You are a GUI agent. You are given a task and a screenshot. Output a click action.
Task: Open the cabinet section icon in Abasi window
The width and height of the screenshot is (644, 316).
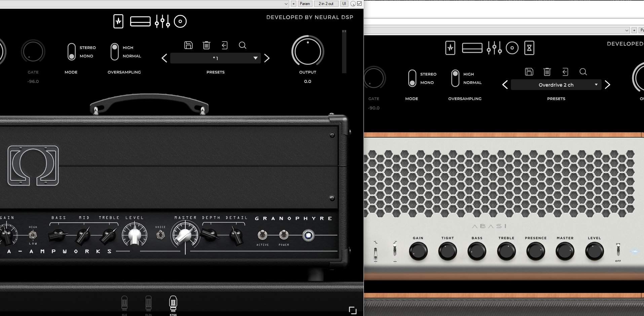pyautogui.click(x=472, y=48)
